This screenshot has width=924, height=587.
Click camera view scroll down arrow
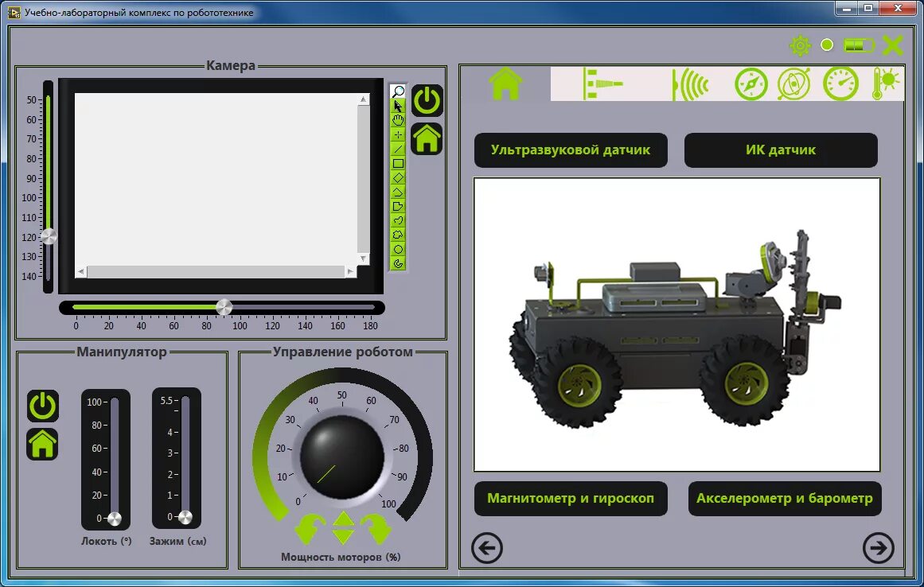(363, 259)
